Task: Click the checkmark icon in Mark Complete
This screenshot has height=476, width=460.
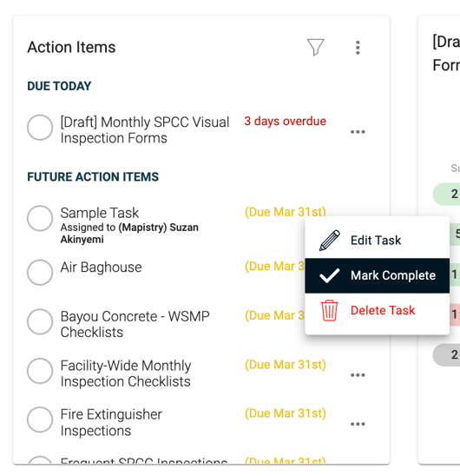Action: click(x=330, y=275)
